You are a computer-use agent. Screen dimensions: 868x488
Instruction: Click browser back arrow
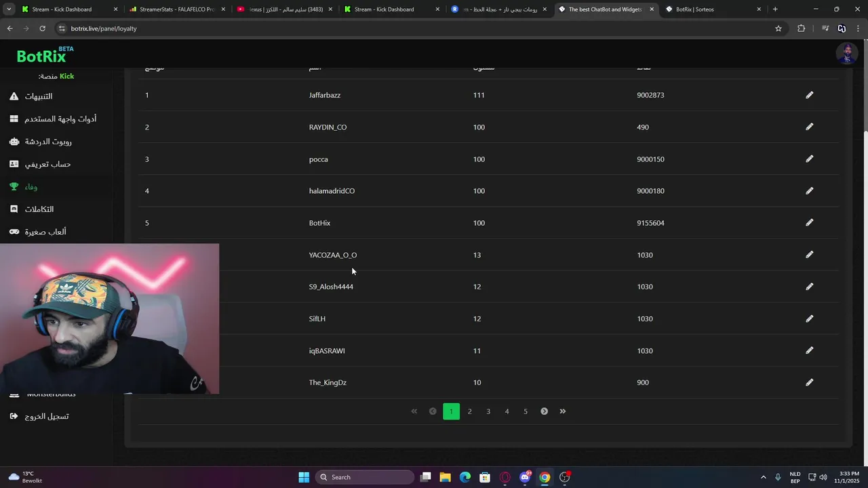click(x=9, y=28)
